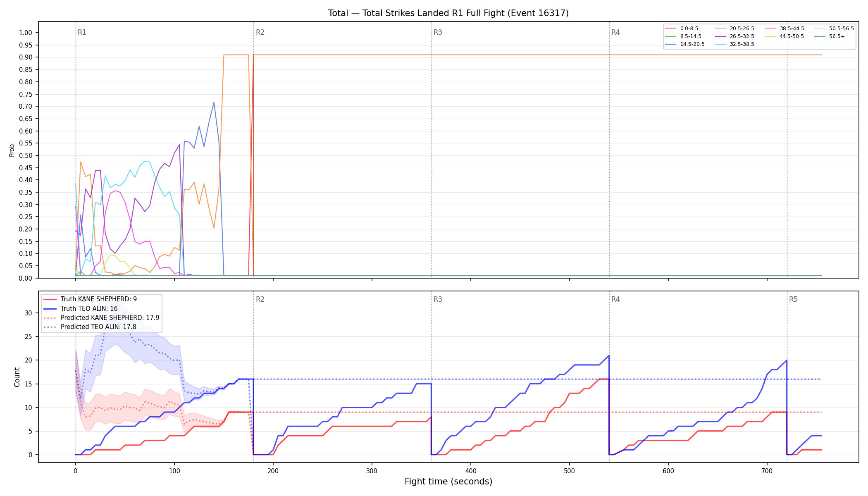Select the 44.5-50.5 legend entry
Screen dimensions: 868x496
coord(785,36)
